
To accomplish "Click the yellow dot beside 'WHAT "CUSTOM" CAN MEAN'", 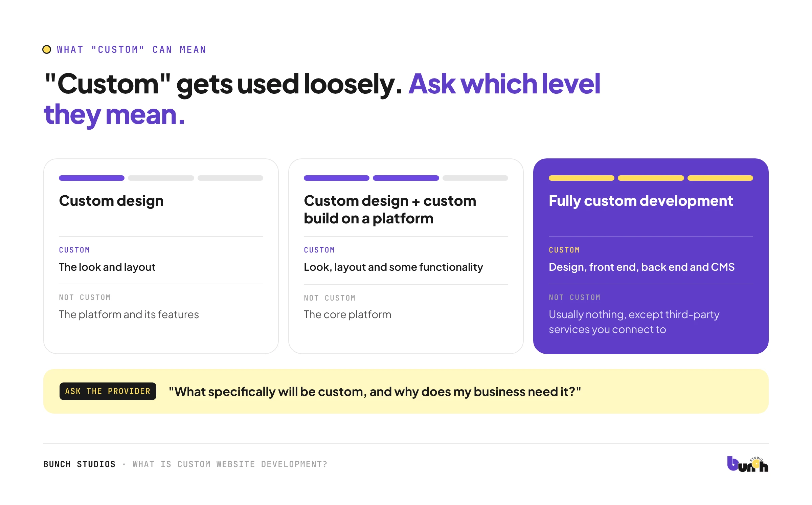I will tap(47, 49).
